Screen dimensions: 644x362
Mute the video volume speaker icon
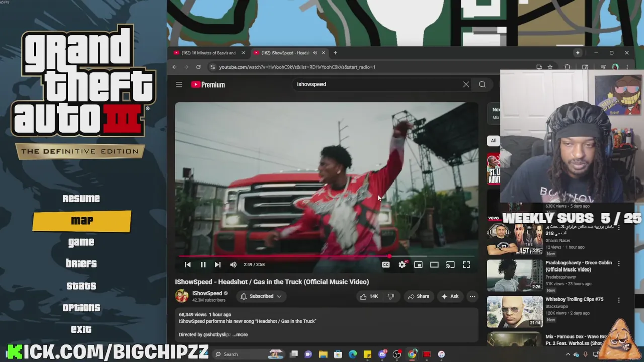(x=233, y=265)
